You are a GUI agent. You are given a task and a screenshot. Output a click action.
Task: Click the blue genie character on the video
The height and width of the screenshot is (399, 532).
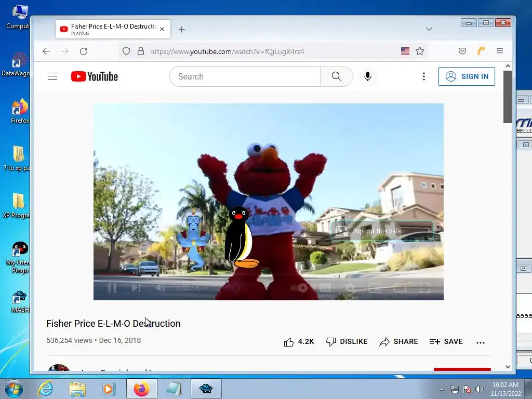[193, 238]
